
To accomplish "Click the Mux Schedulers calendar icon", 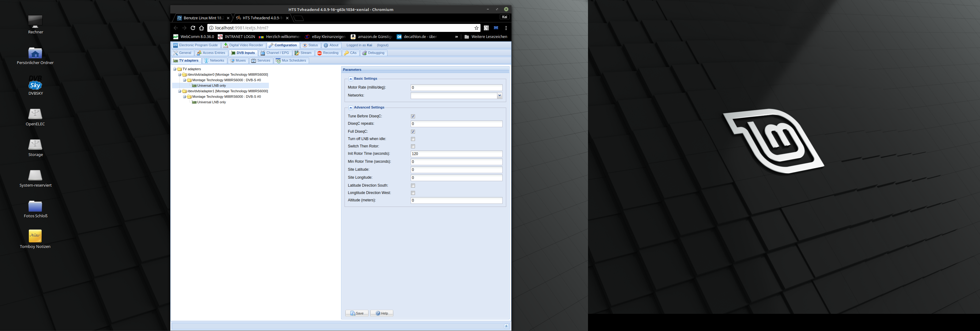I will click(278, 61).
